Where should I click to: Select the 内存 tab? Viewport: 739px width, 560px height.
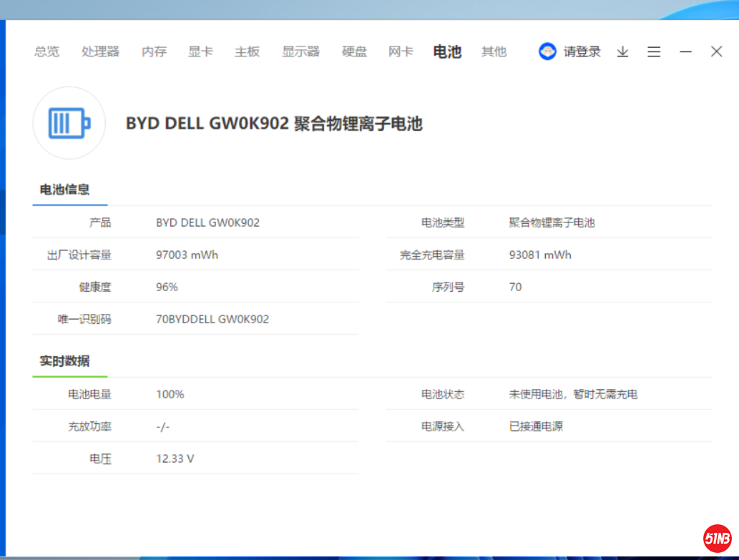point(154,51)
